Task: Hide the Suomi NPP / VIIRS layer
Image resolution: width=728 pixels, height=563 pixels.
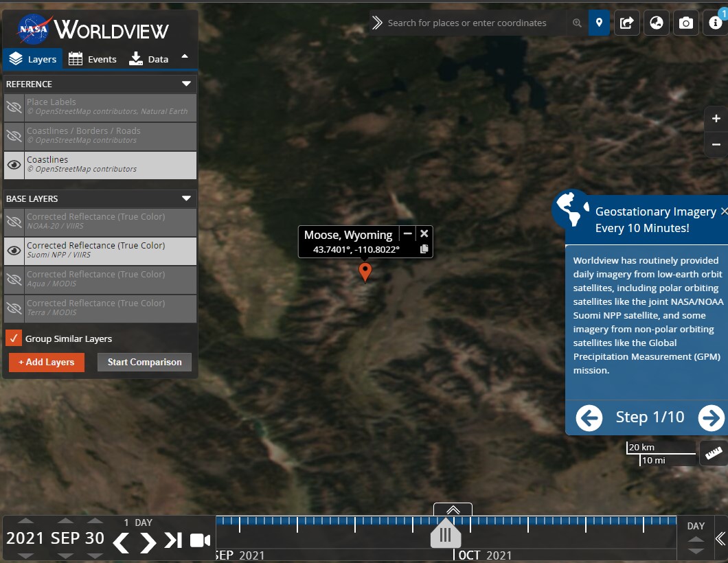Action: click(14, 251)
